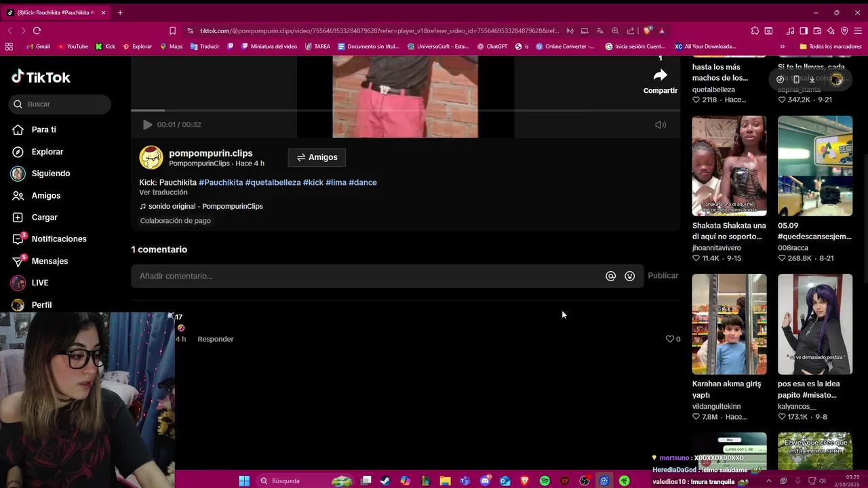
Task: Open Shakata Shakata video thumbnail
Action: (729, 165)
